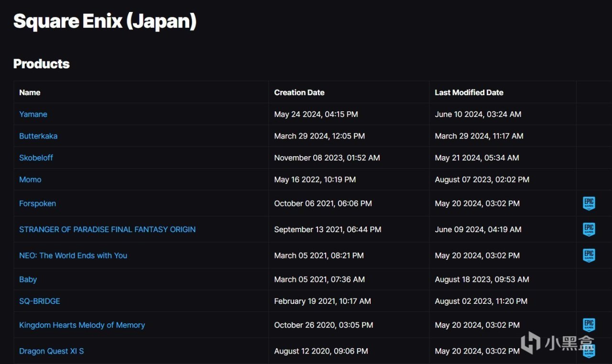Click the Epic Games icon in Kingdom Hearts Melody of Memory row
The width and height of the screenshot is (612, 364).
(x=589, y=325)
